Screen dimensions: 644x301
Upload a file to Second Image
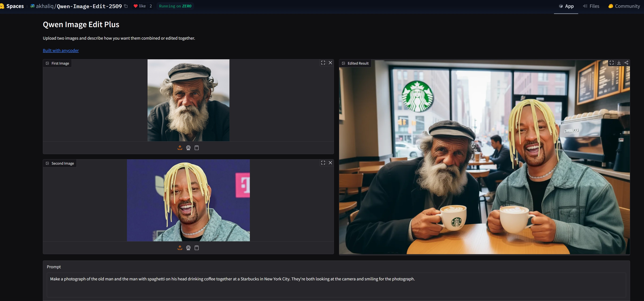(180, 248)
